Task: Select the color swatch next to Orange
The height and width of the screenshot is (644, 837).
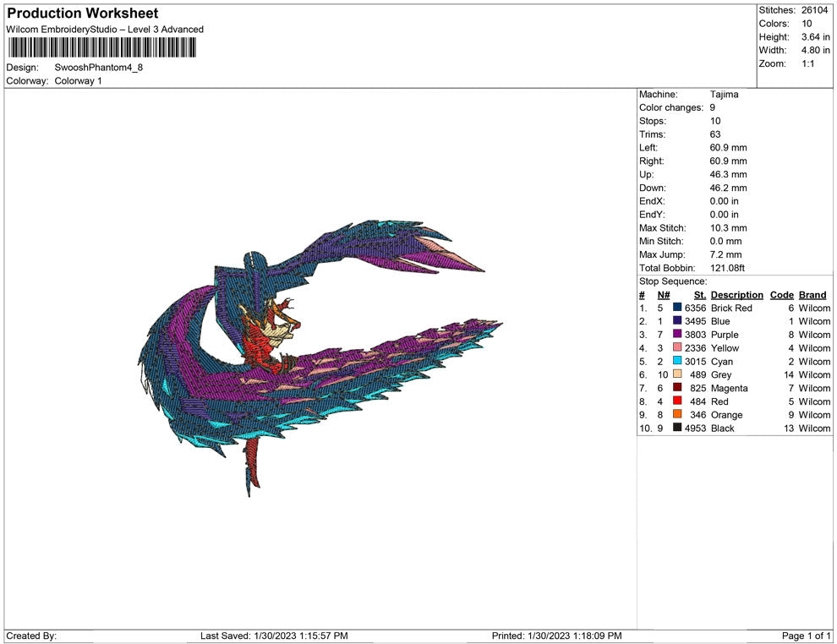Action: (x=677, y=415)
